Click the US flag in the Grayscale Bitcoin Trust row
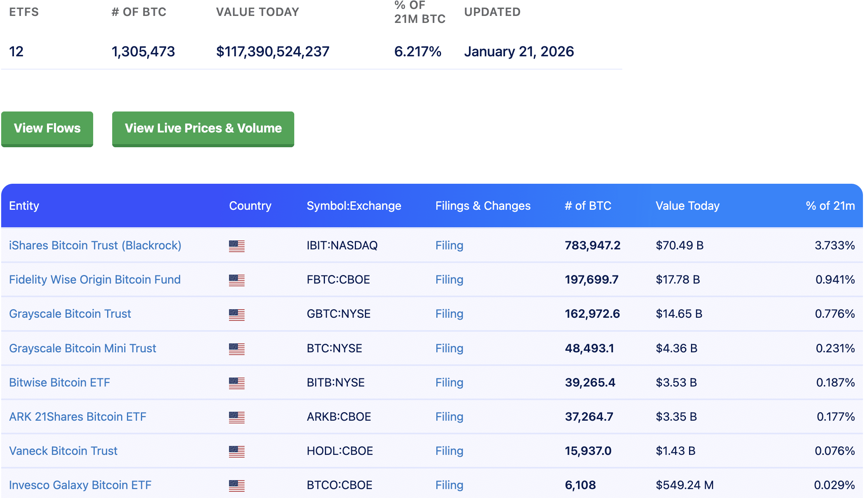 click(x=237, y=314)
